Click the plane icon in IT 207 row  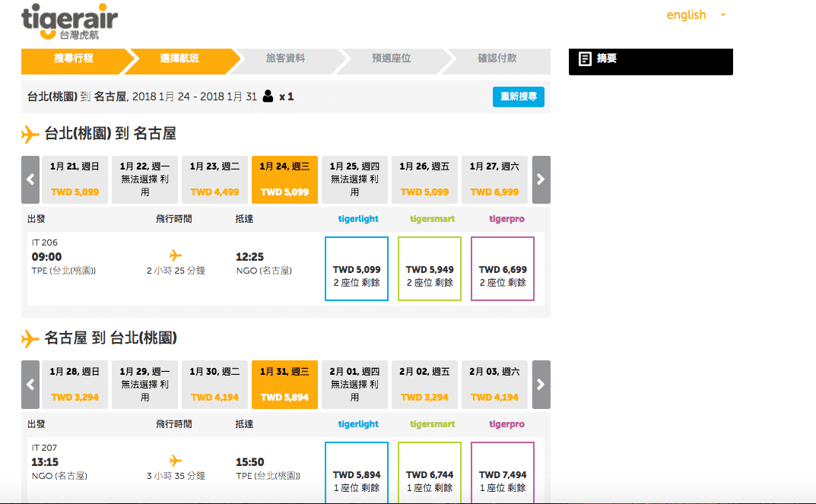click(x=176, y=461)
